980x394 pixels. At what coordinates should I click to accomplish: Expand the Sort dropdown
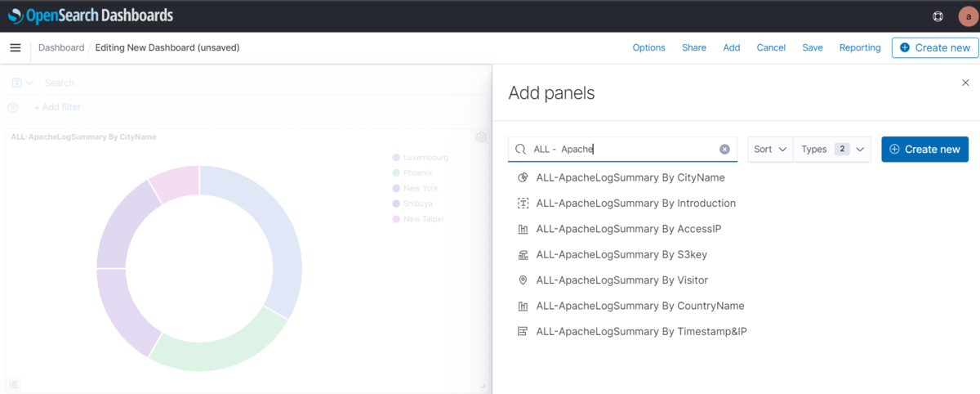pos(770,150)
